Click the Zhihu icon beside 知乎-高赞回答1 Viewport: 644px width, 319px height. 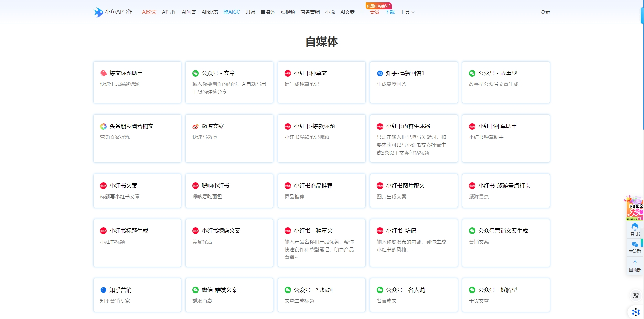pyautogui.click(x=380, y=73)
